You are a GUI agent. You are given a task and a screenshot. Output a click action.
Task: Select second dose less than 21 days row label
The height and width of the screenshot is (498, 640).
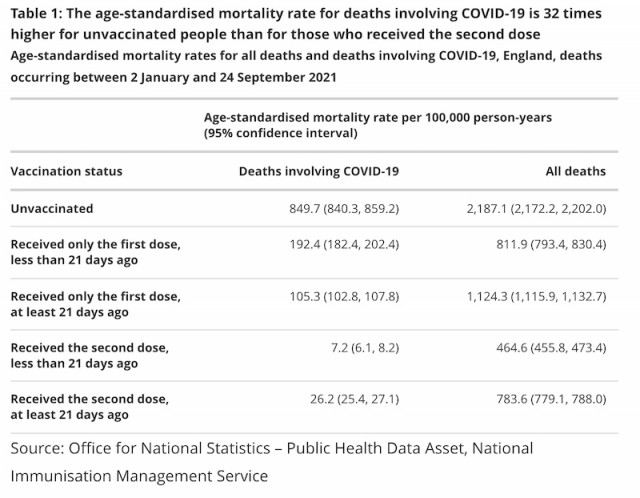(x=90, y=356)
